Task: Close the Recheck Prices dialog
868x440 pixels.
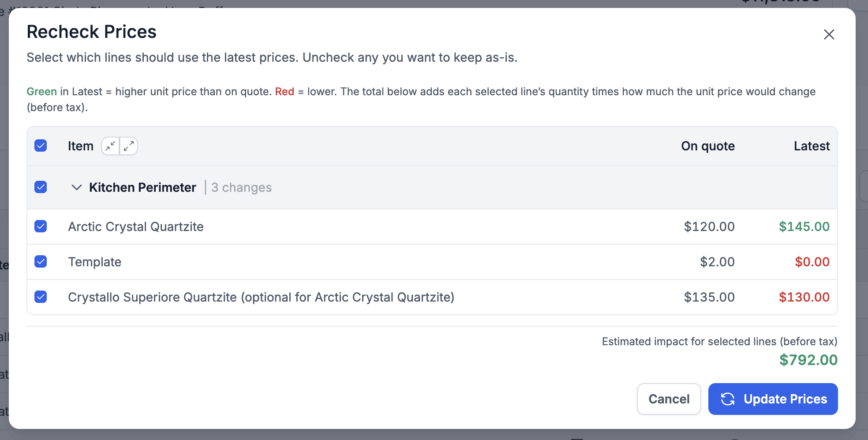Action: coord(829,34)
